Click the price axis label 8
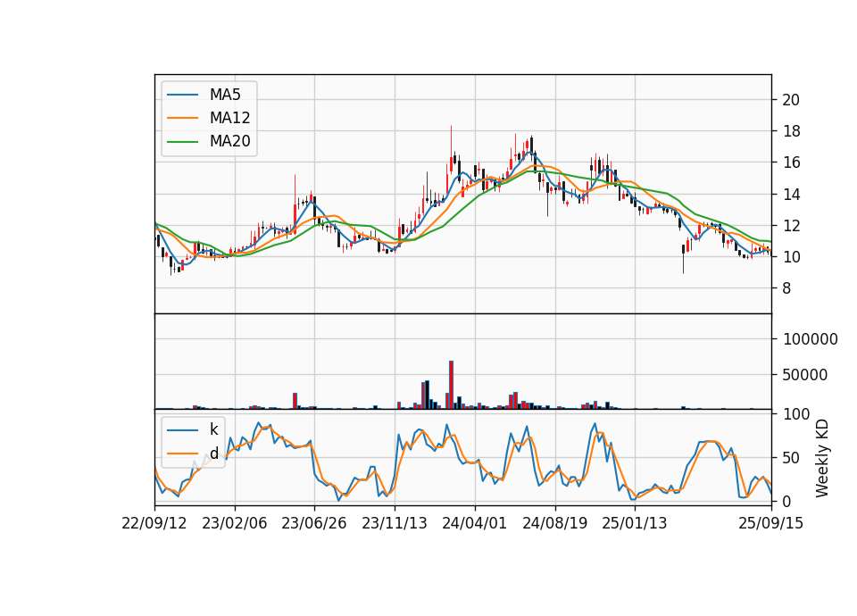This screenshot has height=616, width=857. [x=786, y=288]
